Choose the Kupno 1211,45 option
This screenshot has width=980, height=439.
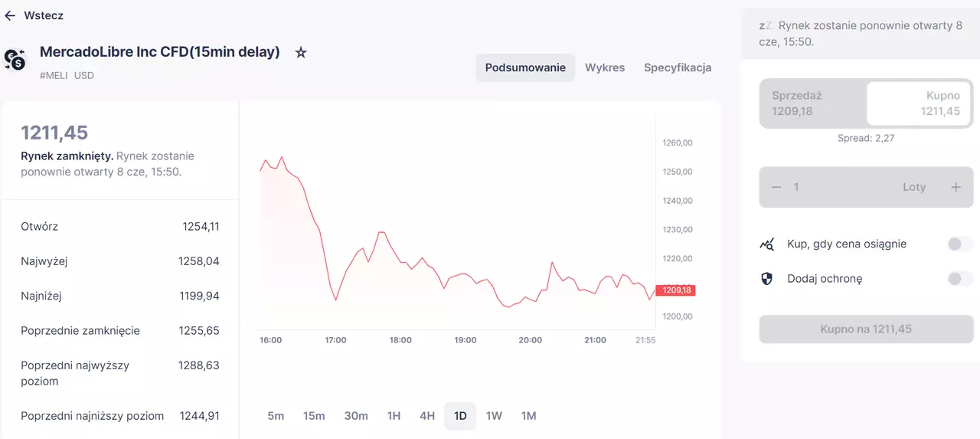(919, 103)
